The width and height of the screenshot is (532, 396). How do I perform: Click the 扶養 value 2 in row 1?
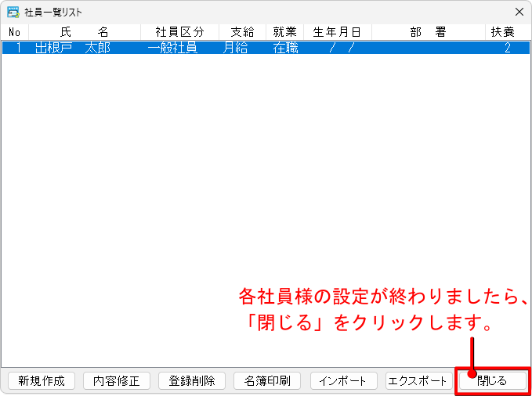pos(508,48)
